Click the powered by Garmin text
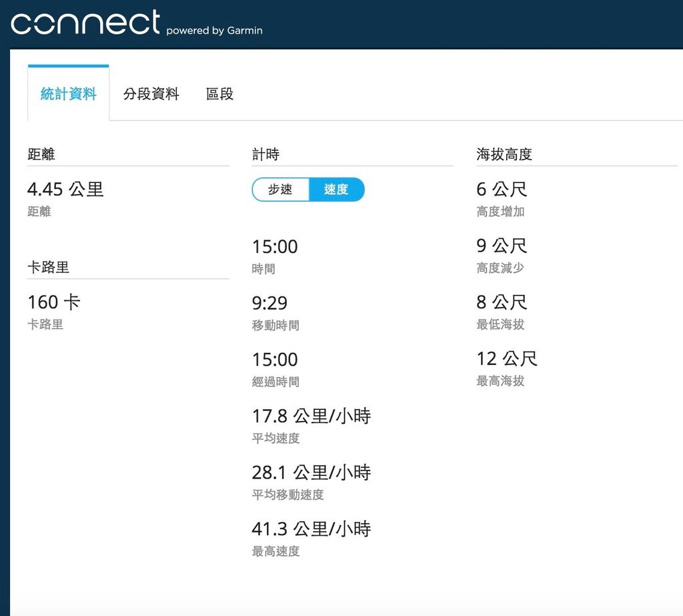Screen dimensions: 683x616 [x=214, y=31]
